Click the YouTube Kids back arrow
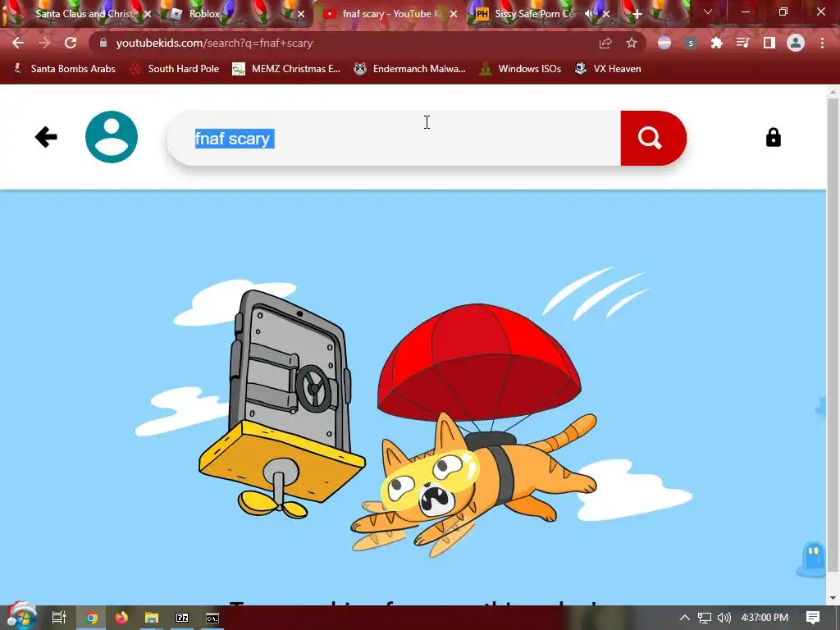 [46, 137]
